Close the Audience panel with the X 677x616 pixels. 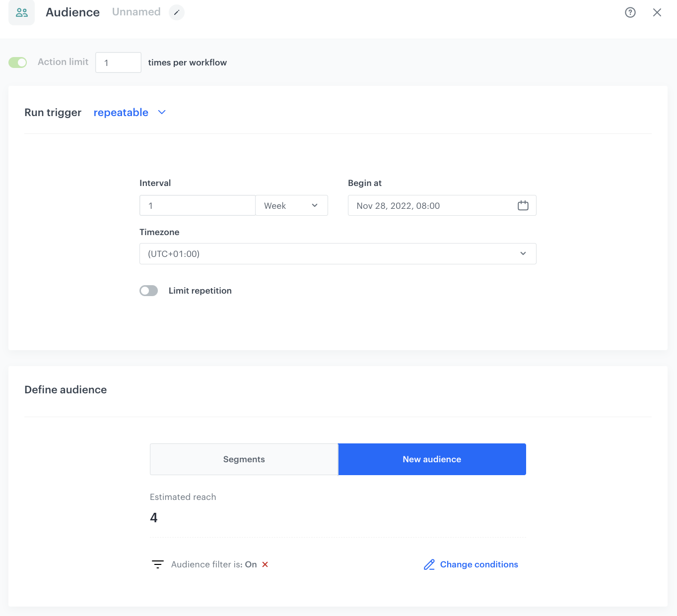[x=657, y=12]
